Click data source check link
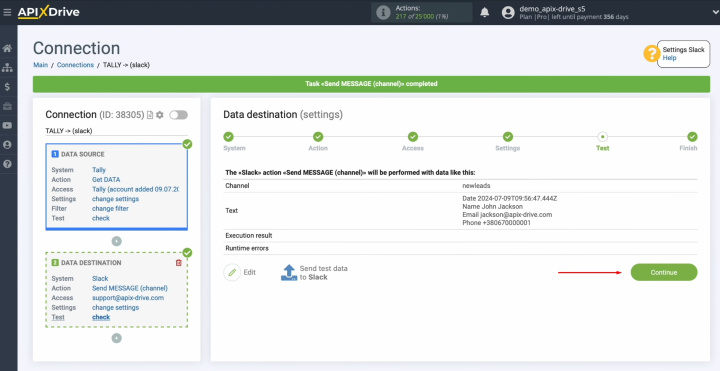 point(101,218)
